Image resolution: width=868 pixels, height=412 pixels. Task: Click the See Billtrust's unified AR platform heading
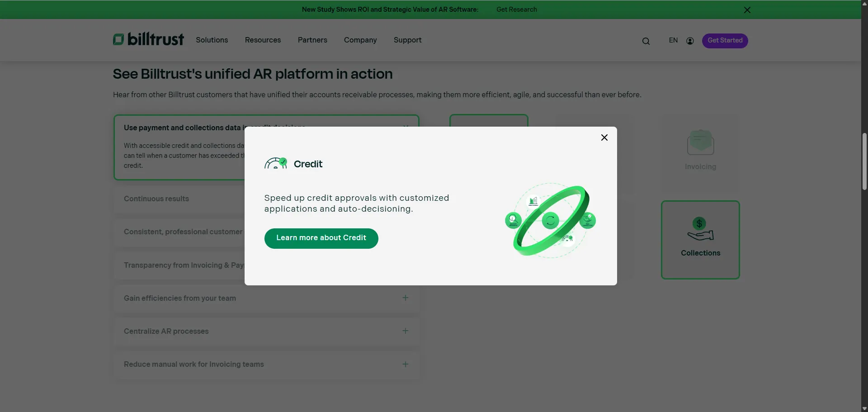[x=253, y=74]
